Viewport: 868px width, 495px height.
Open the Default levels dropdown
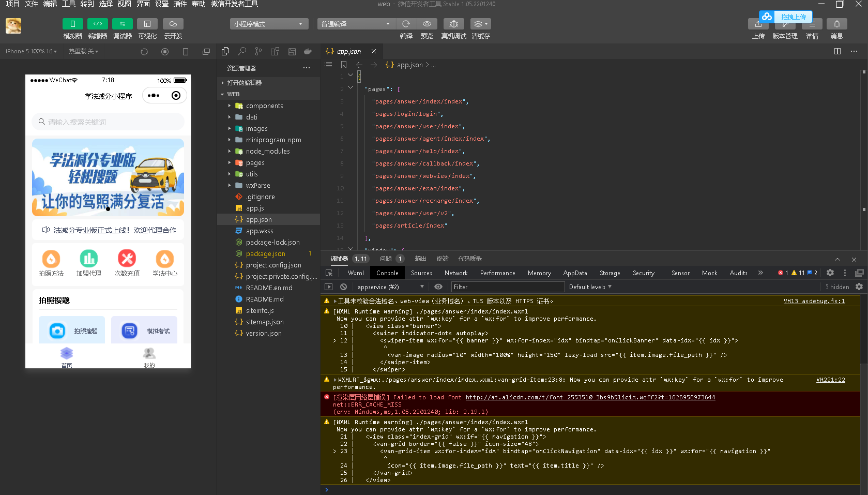point(590,287)
